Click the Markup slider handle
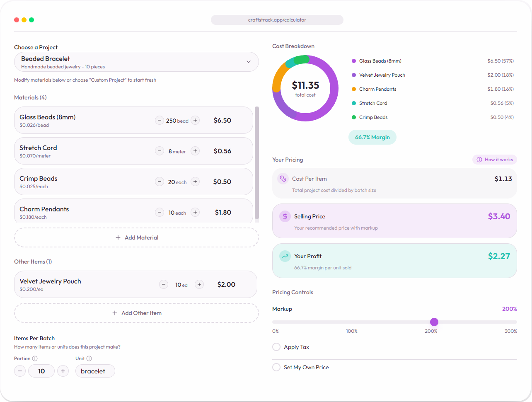Viewport: 532px width, 402px height. [434, 322]
